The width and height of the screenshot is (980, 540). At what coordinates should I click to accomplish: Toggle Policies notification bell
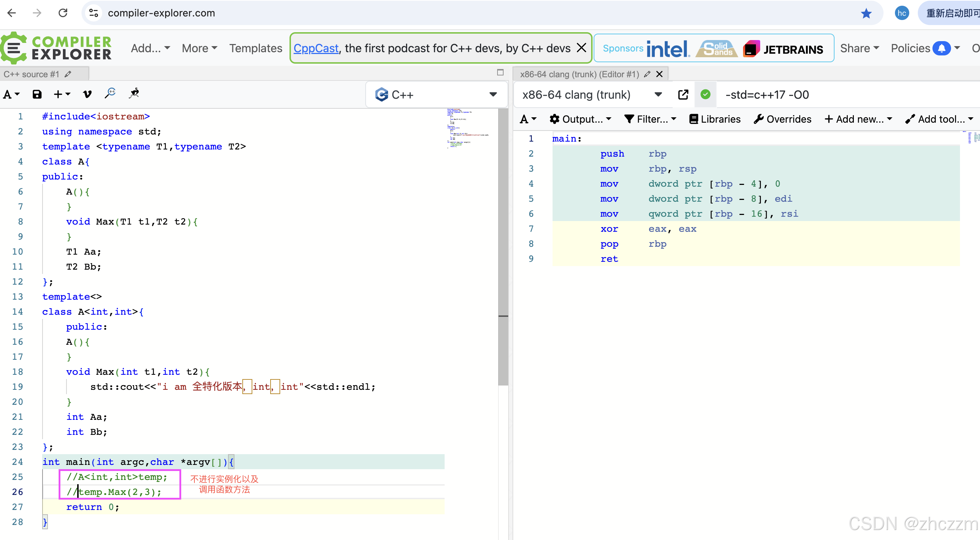941,48
